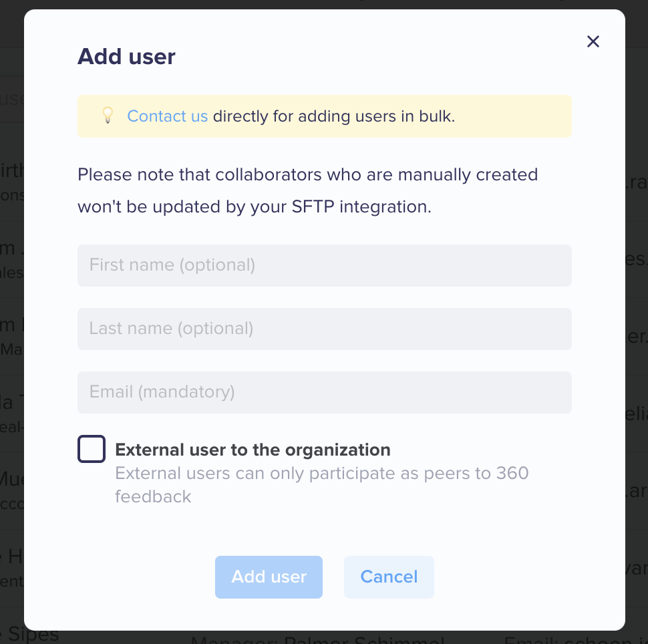Click the dimmed Email text at bottom right
Viewport: 648px width, 644px height.
576,640
